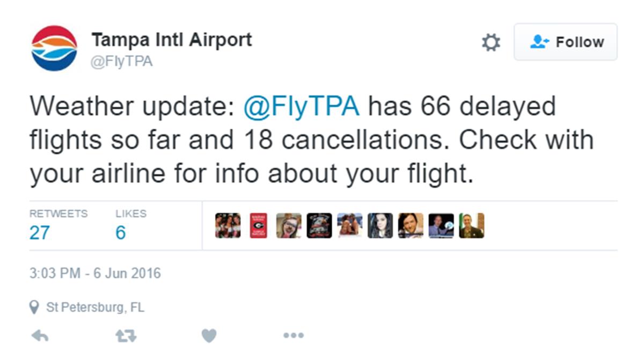Screen dimensions: 644x362
Task: Open the last avatar, man in dark suit
Action: [472, 225]
